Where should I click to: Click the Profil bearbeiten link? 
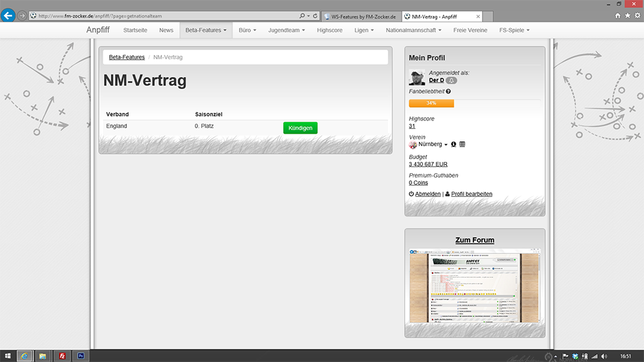471,194
